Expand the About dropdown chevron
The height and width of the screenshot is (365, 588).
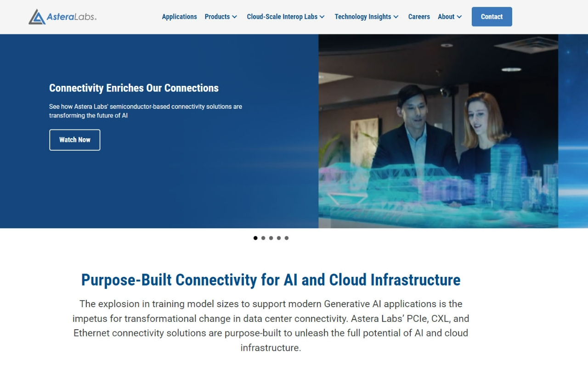pos(459,17)
